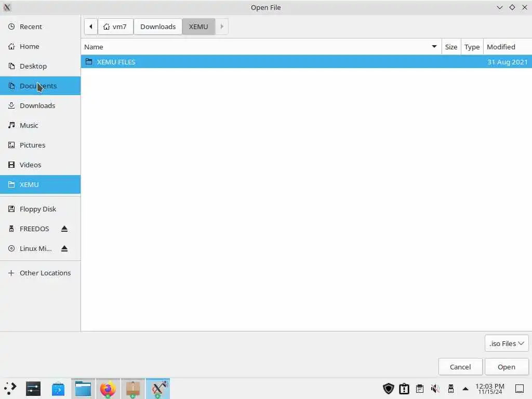
Task: Click muted volume tray icon
Action: [435, 389]
